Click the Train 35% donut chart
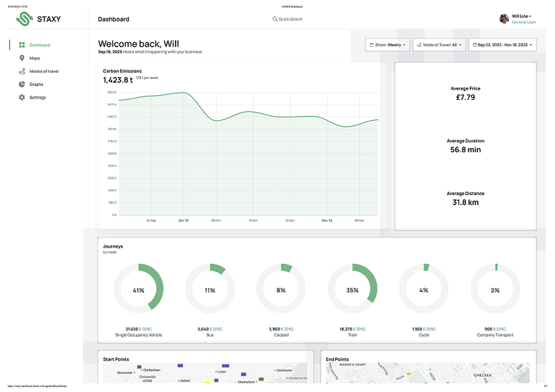 point(353,289)
